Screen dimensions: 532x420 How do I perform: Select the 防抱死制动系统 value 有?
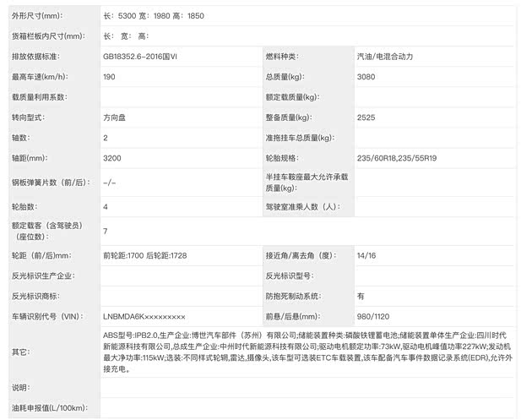(361, 296)
